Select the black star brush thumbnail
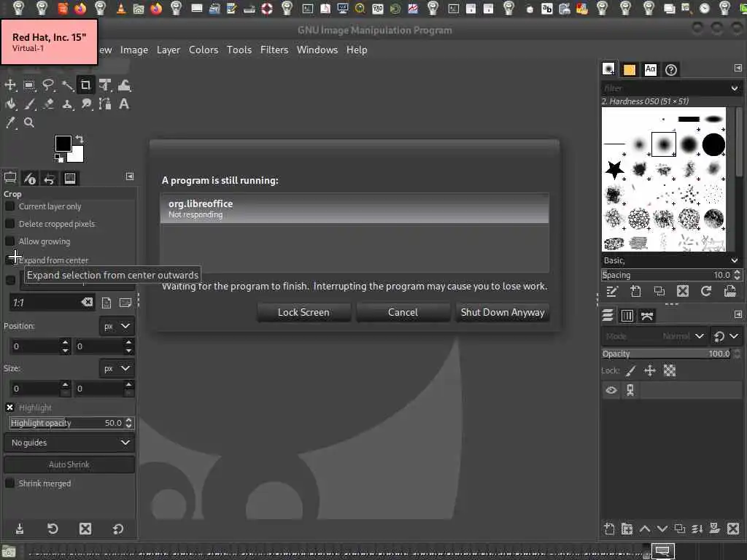Viewport: 747px width, 560px height. (x=614, y=169)
